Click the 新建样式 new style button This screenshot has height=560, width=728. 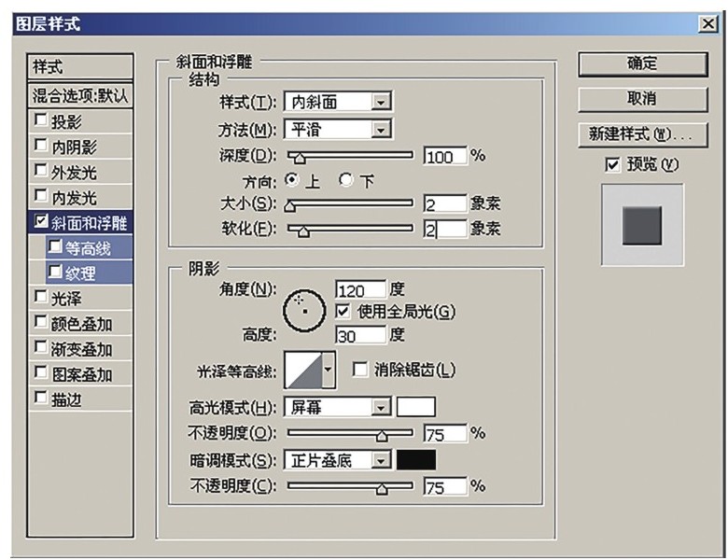pyautogui.click(x=643, y=134)
